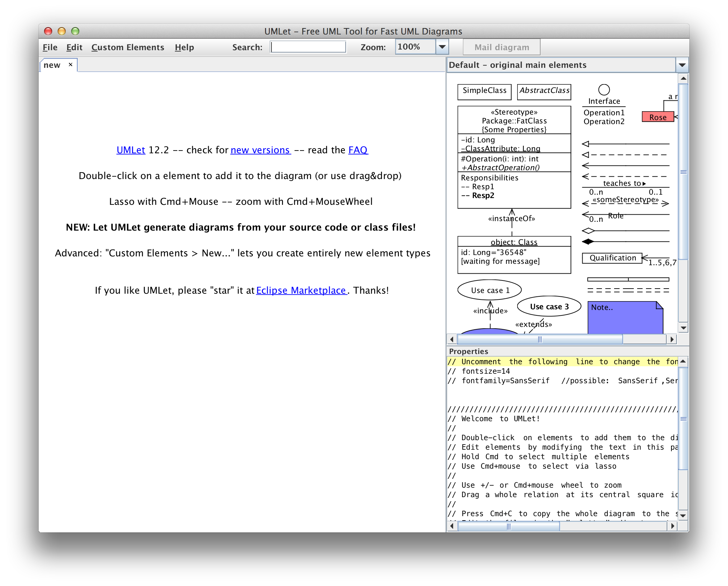Pick the Use case 1 ellipse
Image resolution: width=728 pixels, height=586 pixels.
[x=489, y=290]
